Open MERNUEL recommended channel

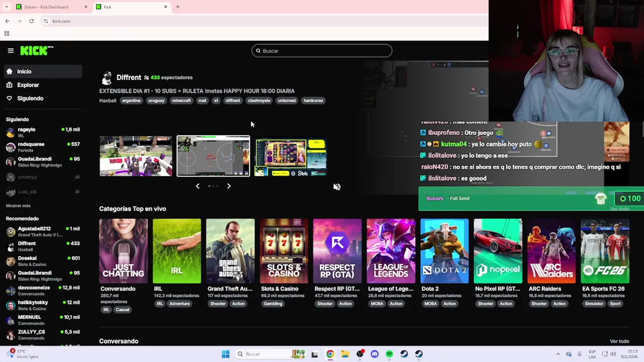pyautogui.click(x=43, y=320)
